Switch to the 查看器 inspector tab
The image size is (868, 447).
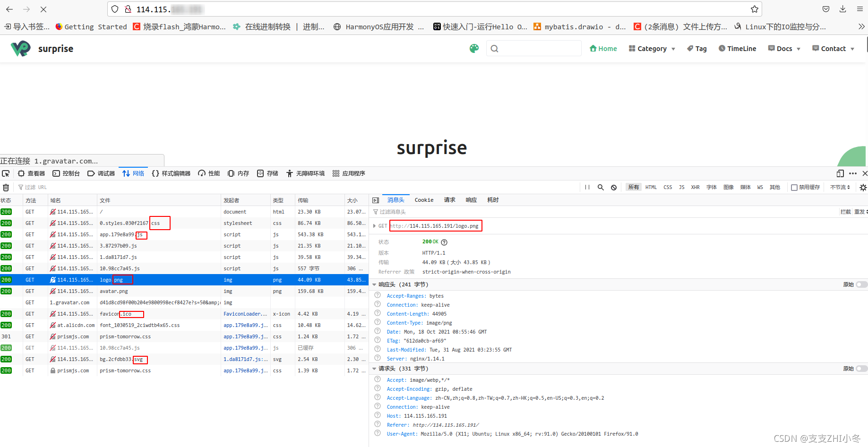tap(31, 173)
